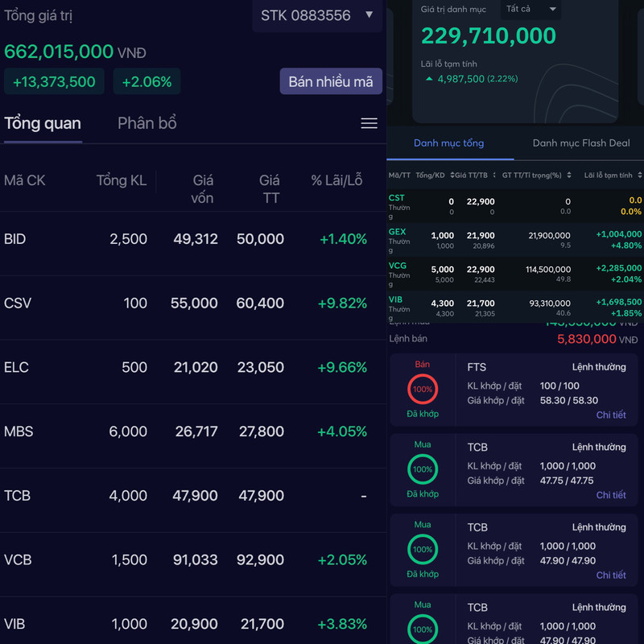This screenshot has height=644, width=644.
Task: Tap the +13,373,500 profit badge
Action: click(54, 81)
